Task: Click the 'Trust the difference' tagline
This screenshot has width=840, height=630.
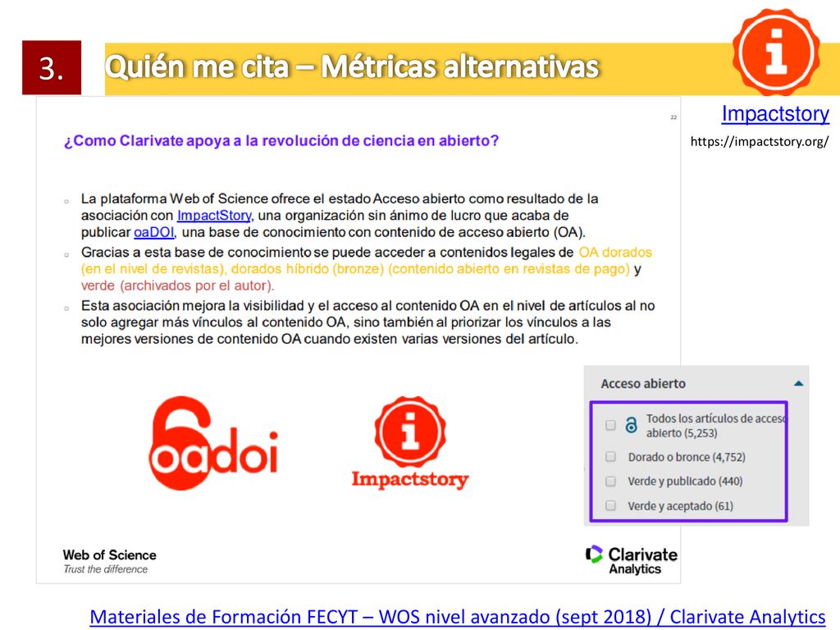Action: [x=105, y=569]
